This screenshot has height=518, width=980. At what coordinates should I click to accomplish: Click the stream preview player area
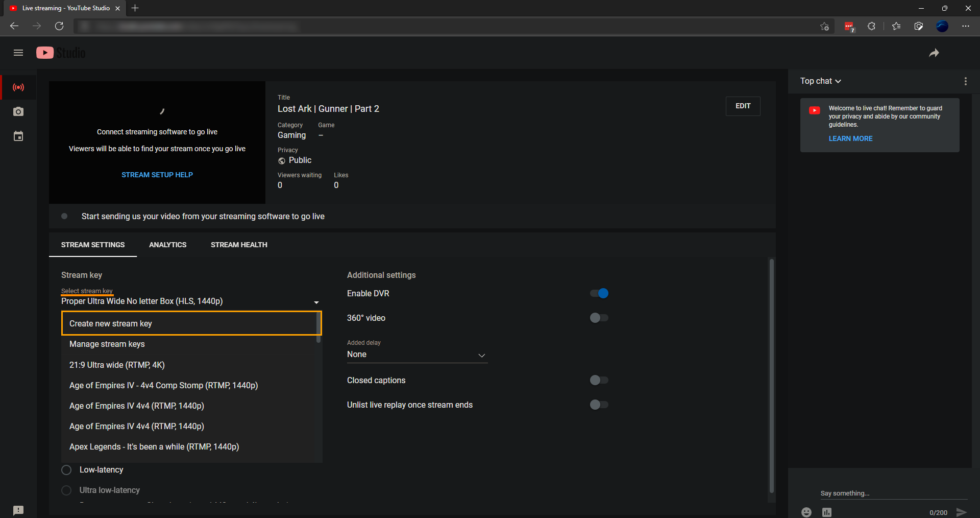coord(157,143)
